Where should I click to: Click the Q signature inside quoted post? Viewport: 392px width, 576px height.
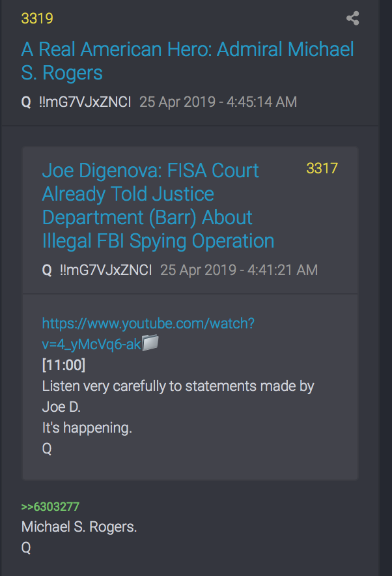coord(47,448)
